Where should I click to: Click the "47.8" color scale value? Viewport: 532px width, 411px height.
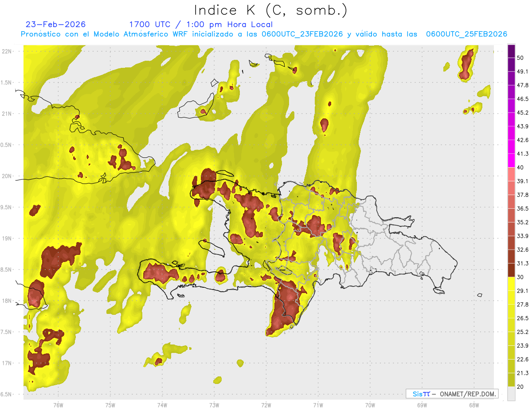point(522,85)
